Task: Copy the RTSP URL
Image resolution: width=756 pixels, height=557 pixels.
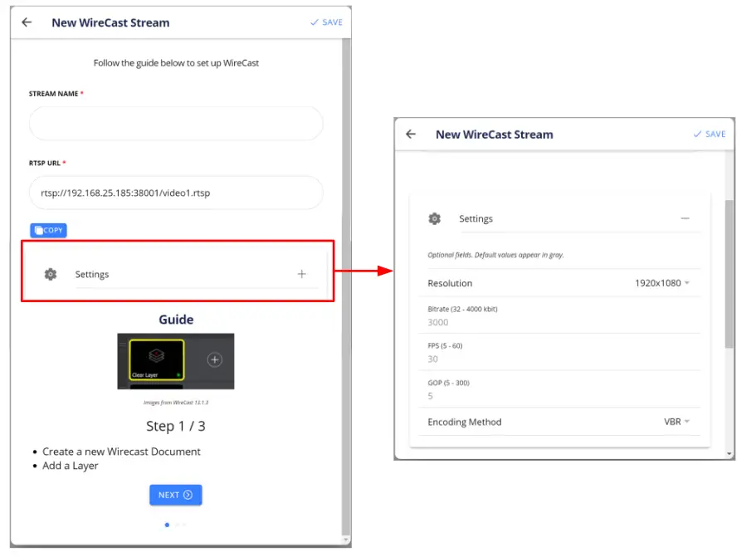Action: (48, 231)
